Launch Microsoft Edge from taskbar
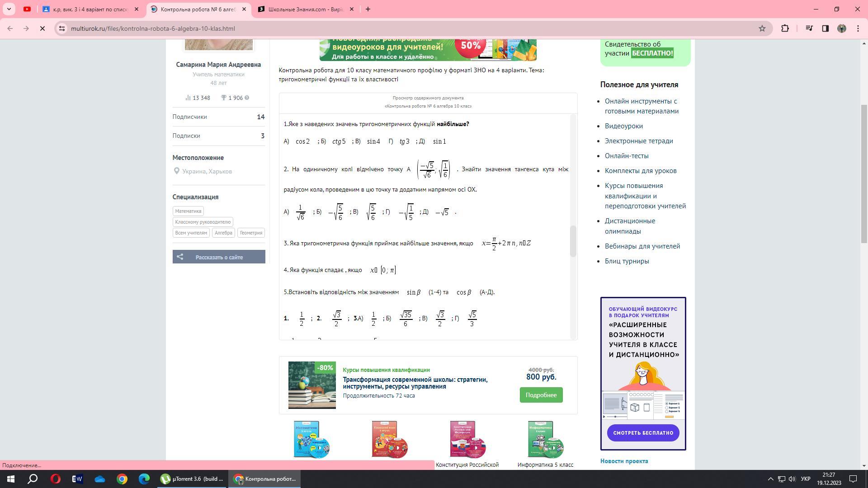 [x=144, y=479]
